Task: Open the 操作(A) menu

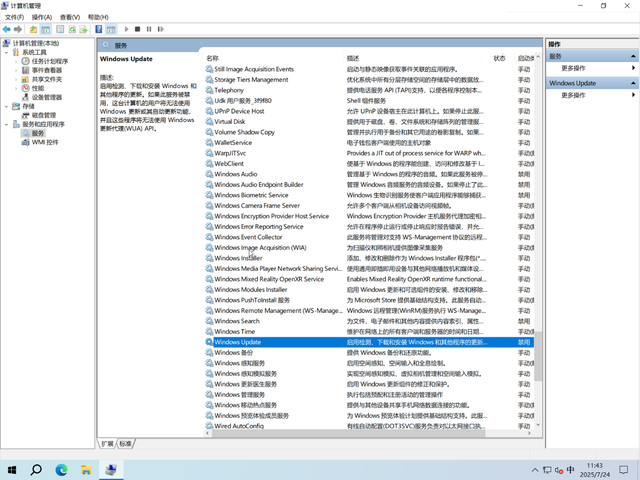Action: click(x=42, y=17)
